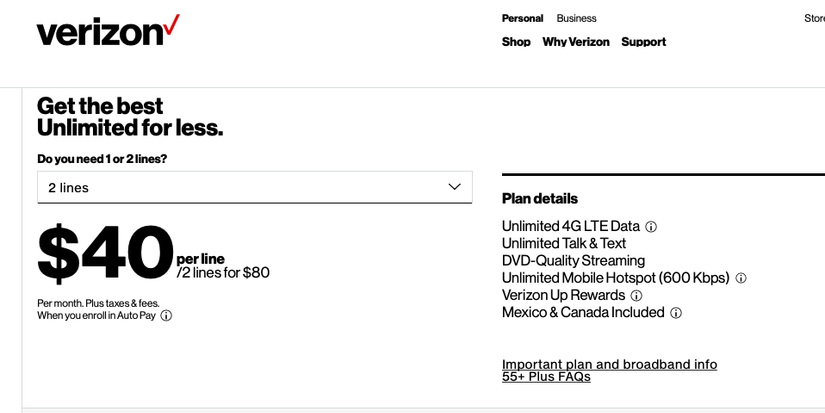825x413 pixels.
Task: Open the Shop menu
Action: (x=516, y=42)
